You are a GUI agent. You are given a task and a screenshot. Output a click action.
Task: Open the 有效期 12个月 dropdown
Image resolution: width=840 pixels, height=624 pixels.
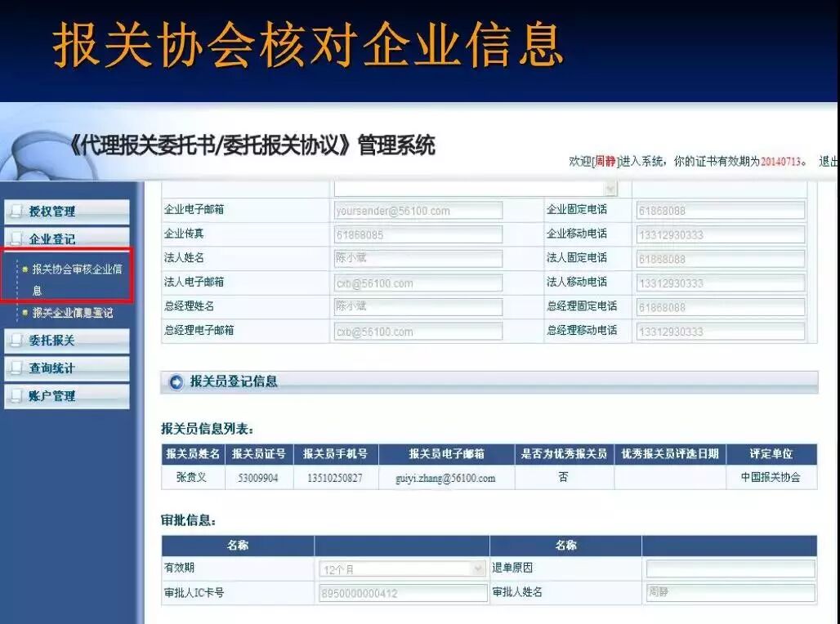402,568
